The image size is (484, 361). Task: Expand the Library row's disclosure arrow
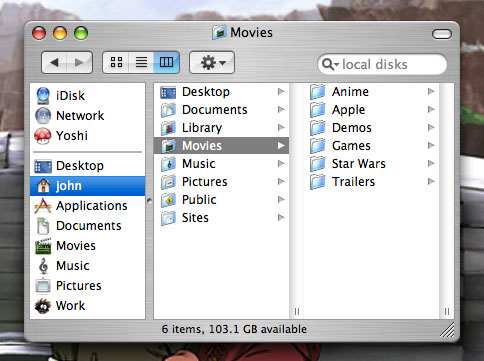(x=281, y=127)
